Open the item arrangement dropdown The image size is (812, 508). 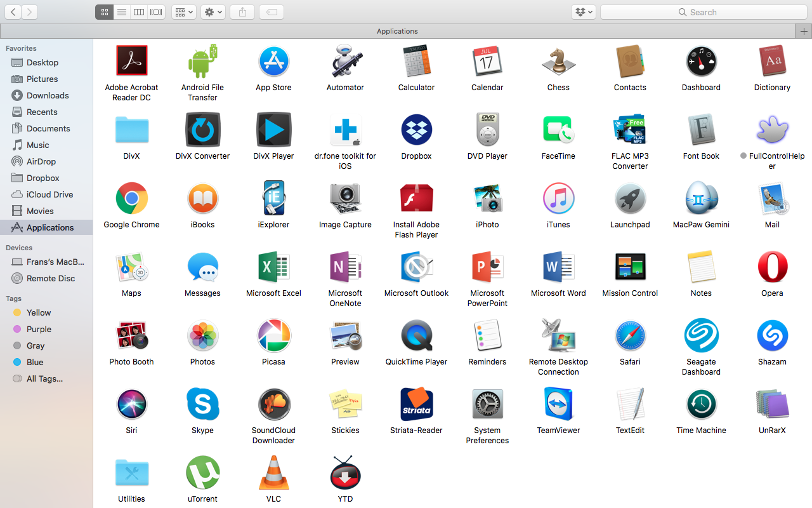coord(183,12)
